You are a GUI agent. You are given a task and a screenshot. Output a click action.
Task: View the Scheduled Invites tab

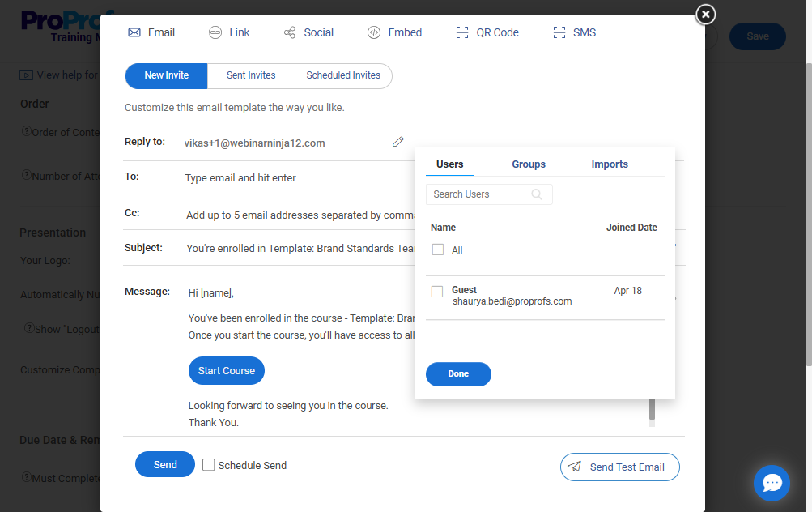pyautogui.click(x=343, y=75)
